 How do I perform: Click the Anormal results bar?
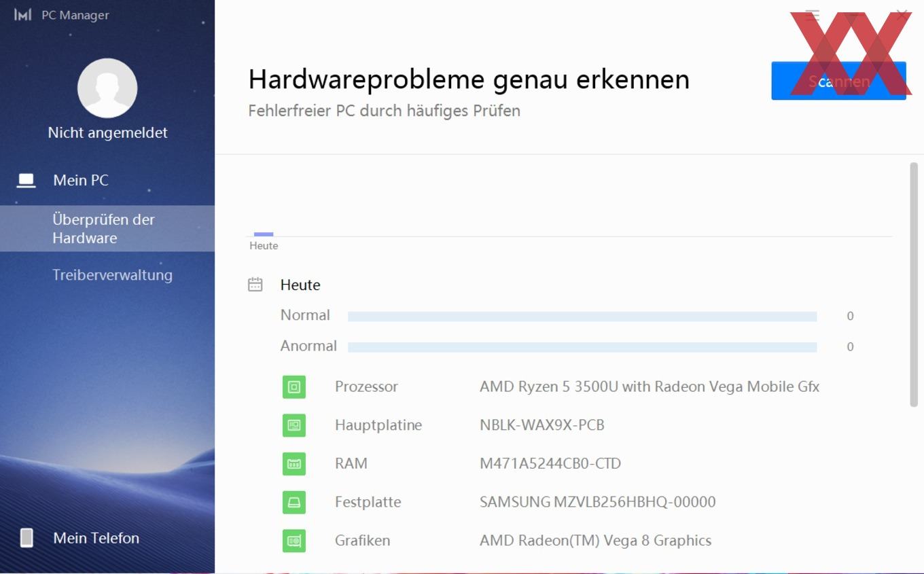[x=582, y=347]
